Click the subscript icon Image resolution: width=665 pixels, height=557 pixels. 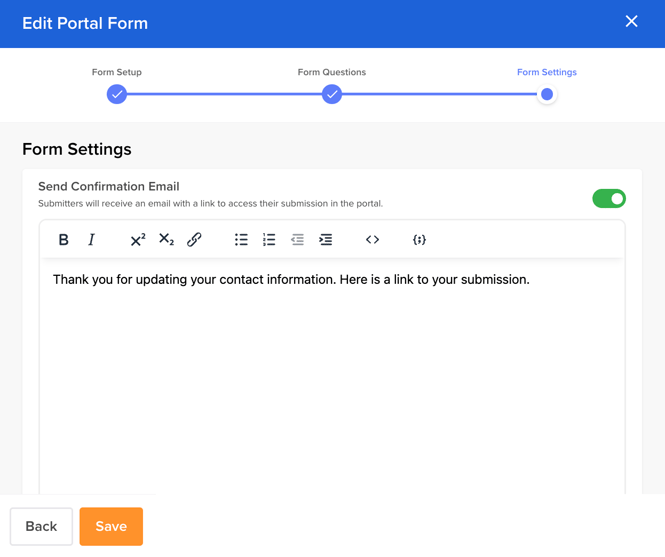point(166,240)
